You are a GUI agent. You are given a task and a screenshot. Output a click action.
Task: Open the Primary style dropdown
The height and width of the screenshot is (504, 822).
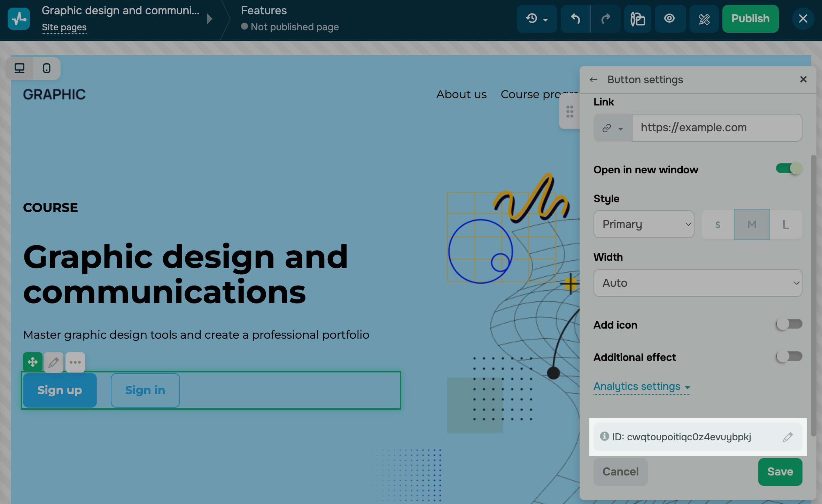click(644, 225)
